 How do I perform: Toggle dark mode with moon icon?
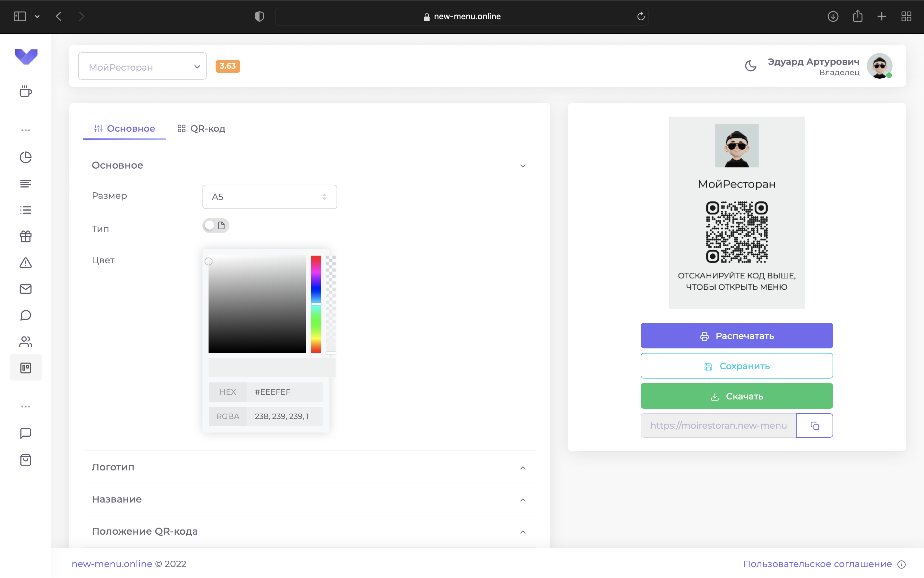(x=751, y=66)
